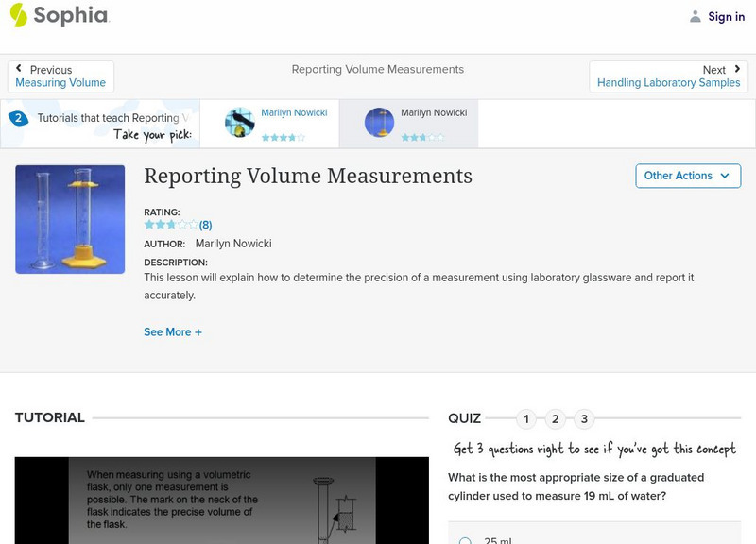The height and width of the screenshot is (544, 756).
Task: Click the blue cylinder avatar thumbnail
Action: 380,123
